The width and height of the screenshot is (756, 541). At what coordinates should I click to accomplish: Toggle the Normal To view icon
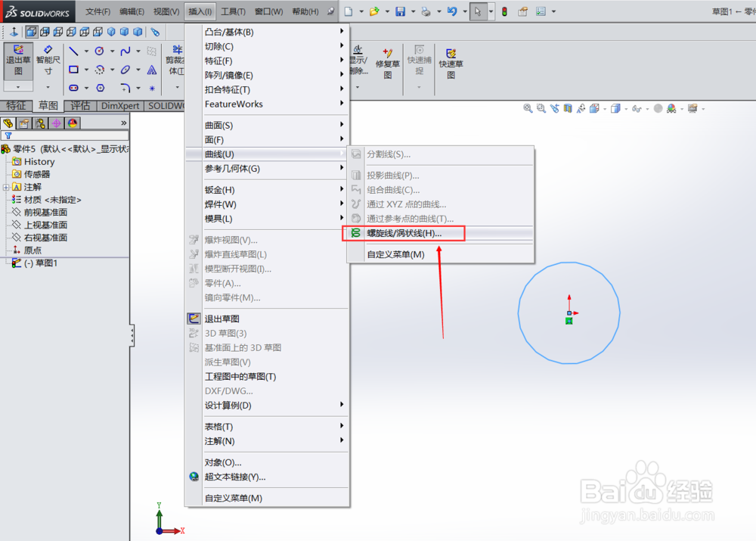tap(14, 32)
